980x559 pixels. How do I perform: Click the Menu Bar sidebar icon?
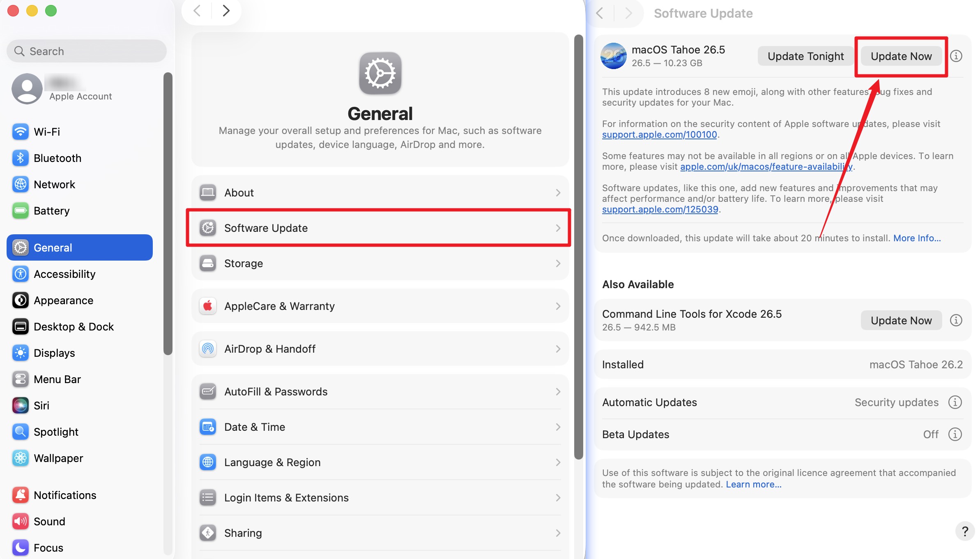[20, 379]
